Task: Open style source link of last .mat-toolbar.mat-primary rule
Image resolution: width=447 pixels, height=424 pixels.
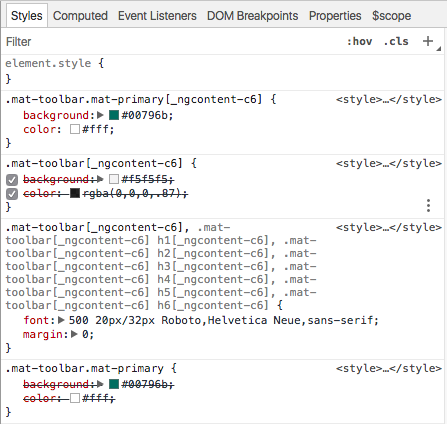Action: [389, 368]
